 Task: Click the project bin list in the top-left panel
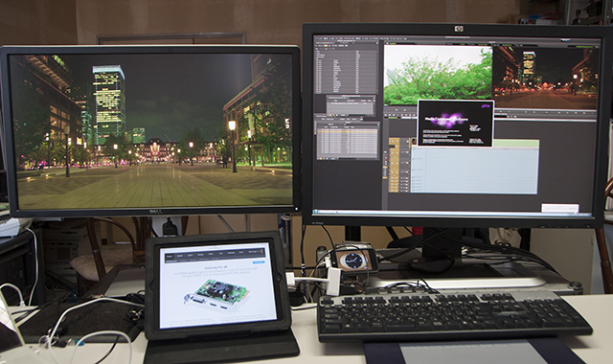coord(346,71)
